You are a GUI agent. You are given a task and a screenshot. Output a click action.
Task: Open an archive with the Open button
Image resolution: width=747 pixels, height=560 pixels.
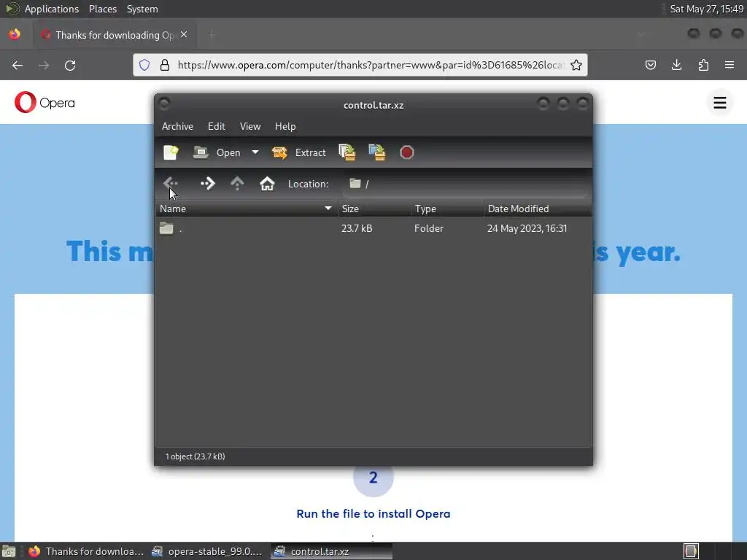coord(217,152)
